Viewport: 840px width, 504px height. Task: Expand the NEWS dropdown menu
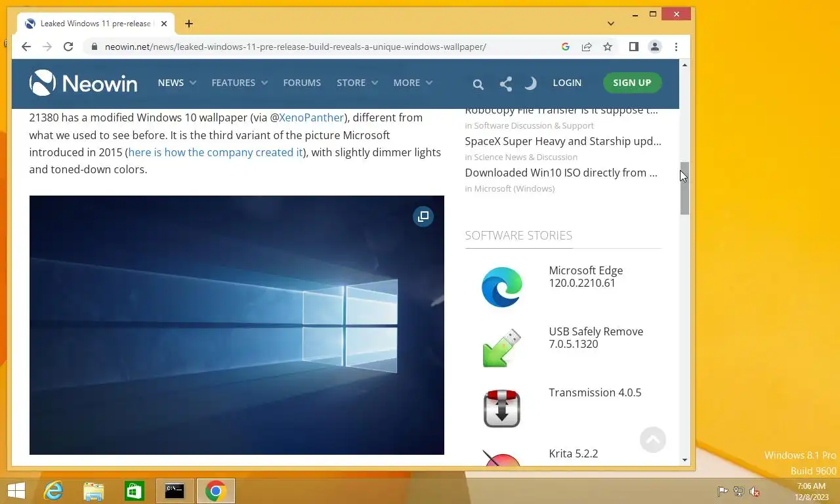click(x=177, y=83)
